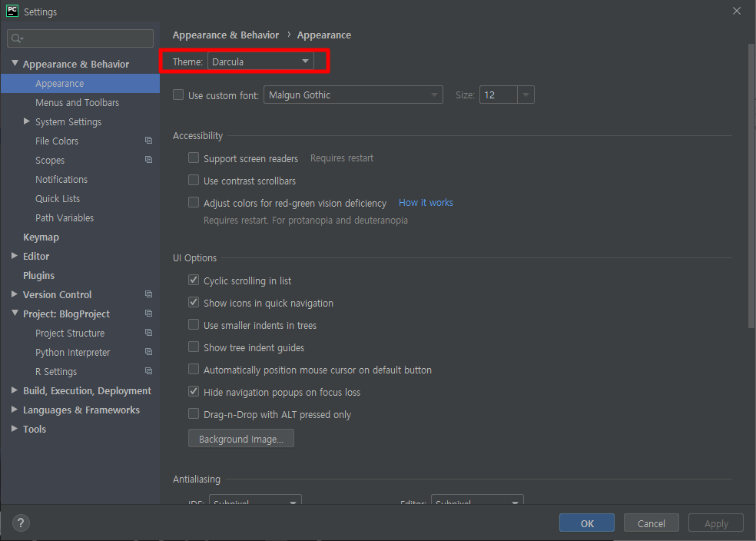Screen dimensions: 756x541
Task: Expand the Editor tree node
Action: click(15, 256)
